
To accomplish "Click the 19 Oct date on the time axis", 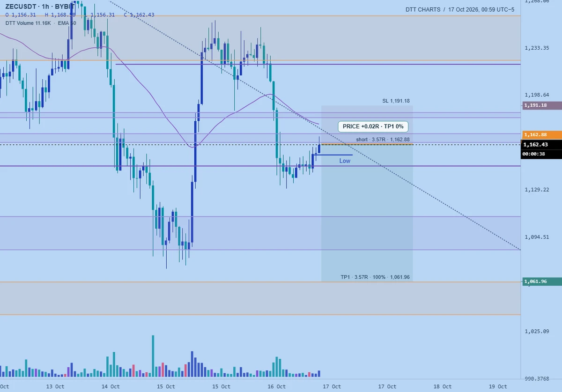I will click(498, 387).
